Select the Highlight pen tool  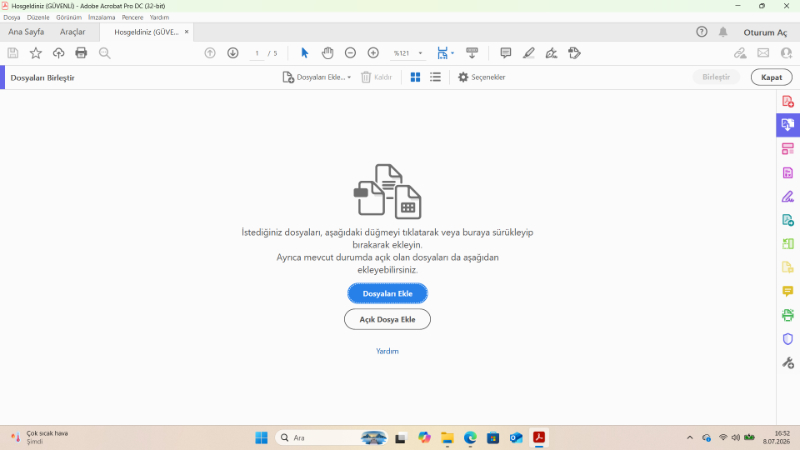[529, 53]
